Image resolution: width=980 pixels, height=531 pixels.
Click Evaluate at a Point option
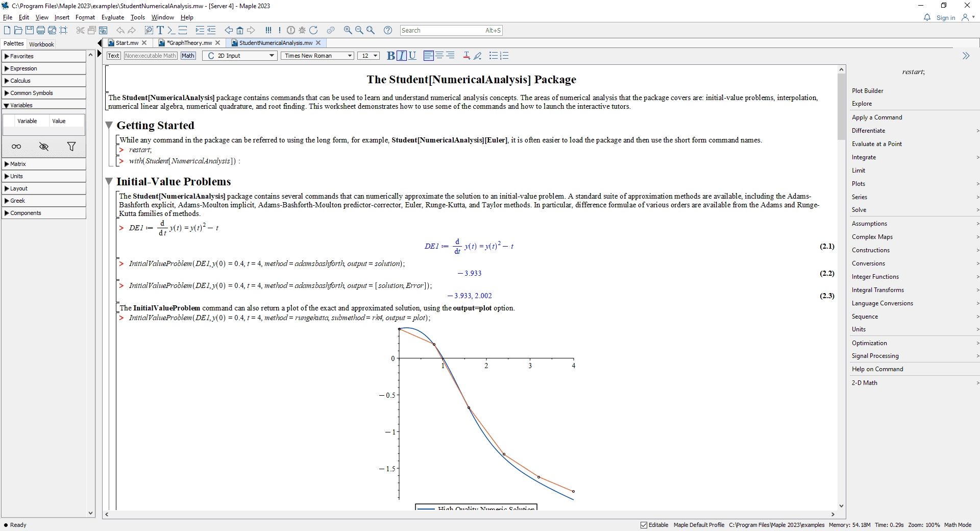coord(876,144)
